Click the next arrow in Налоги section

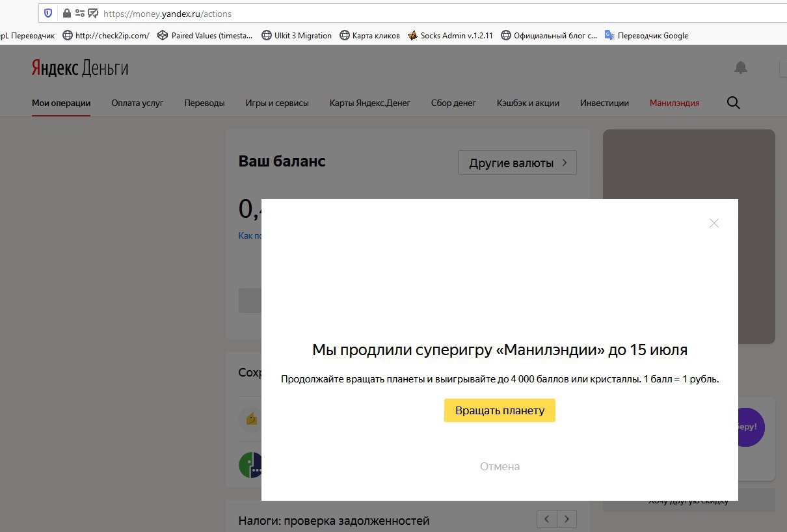point(567,519)
